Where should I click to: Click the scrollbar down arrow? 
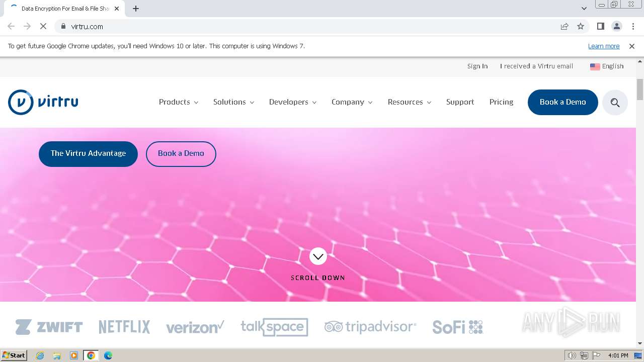pyautogui.click(x=640, y=344)
